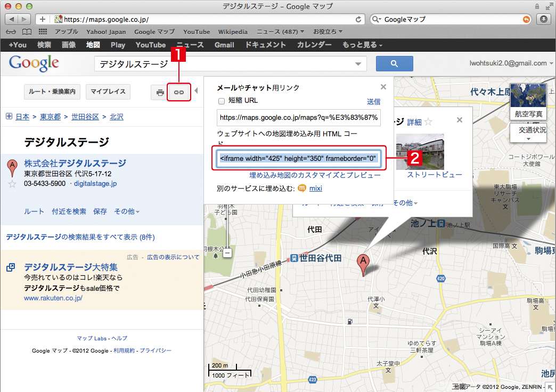Open the account menu for lwohtsuki2.0@gmail.com
The width and height of the screenshot is (556, 392).
(x=511, y=63)
